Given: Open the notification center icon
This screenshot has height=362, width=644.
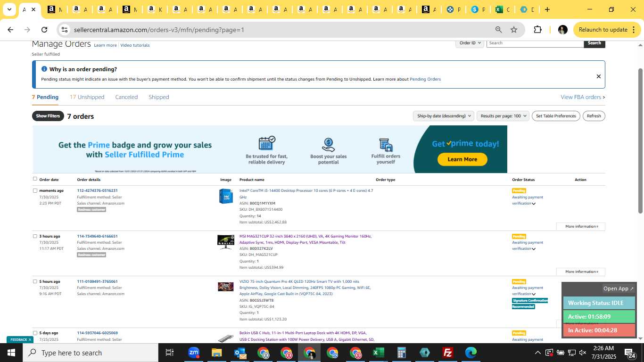Looking at the screenshot, I should coord(630,353).
